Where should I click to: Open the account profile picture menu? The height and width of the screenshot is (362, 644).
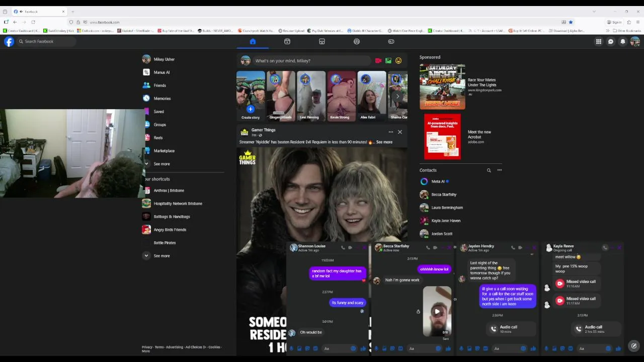[x=635, y=42]
